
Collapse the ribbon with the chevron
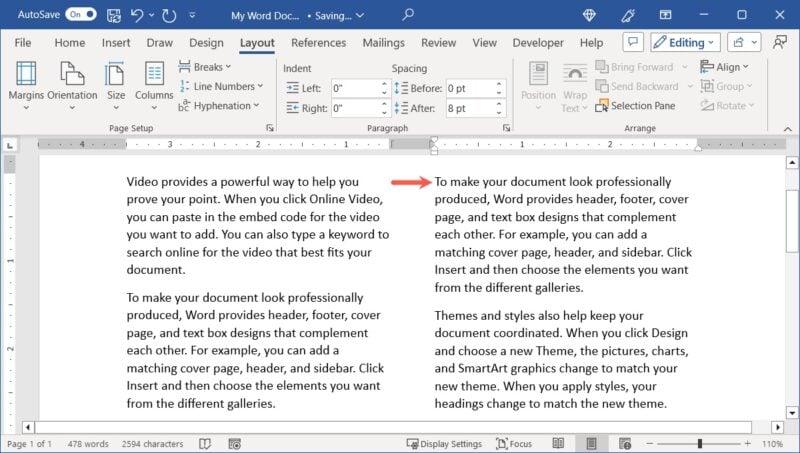[788, 129]
